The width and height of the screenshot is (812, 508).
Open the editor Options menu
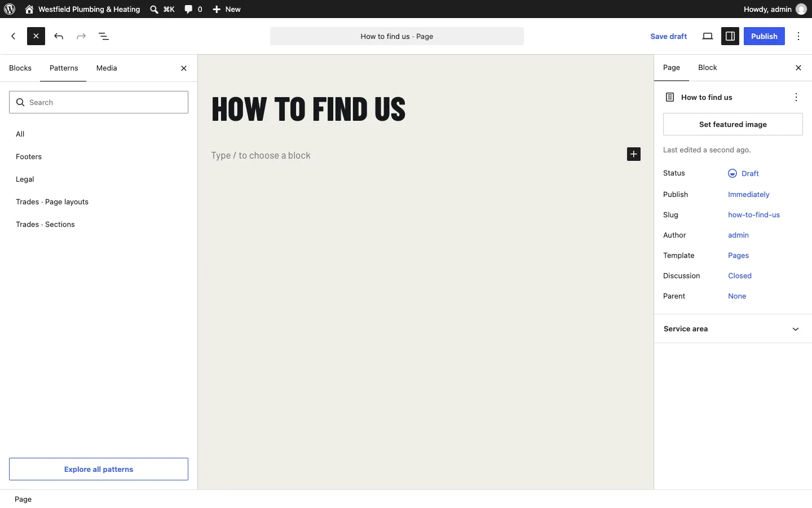tap(799, 36)
